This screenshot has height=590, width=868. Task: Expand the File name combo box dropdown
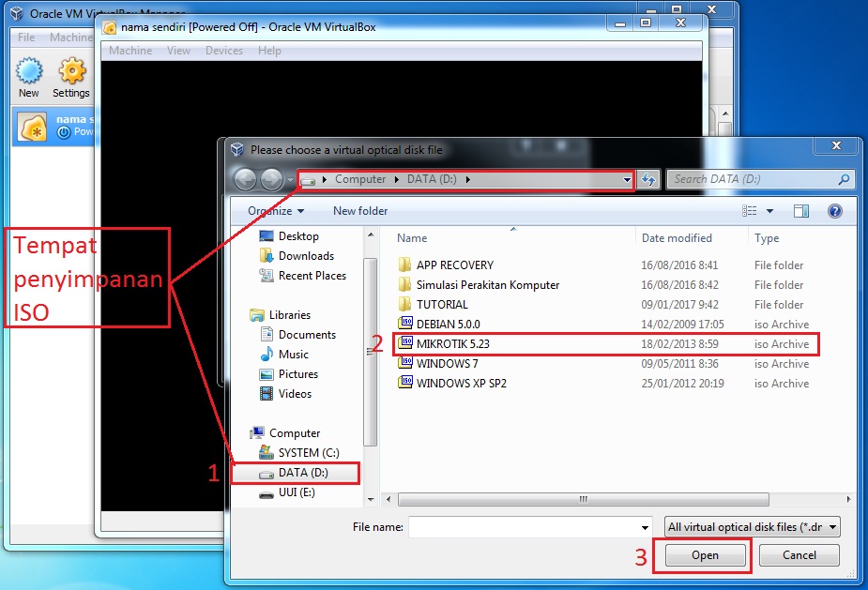(645, 527)
